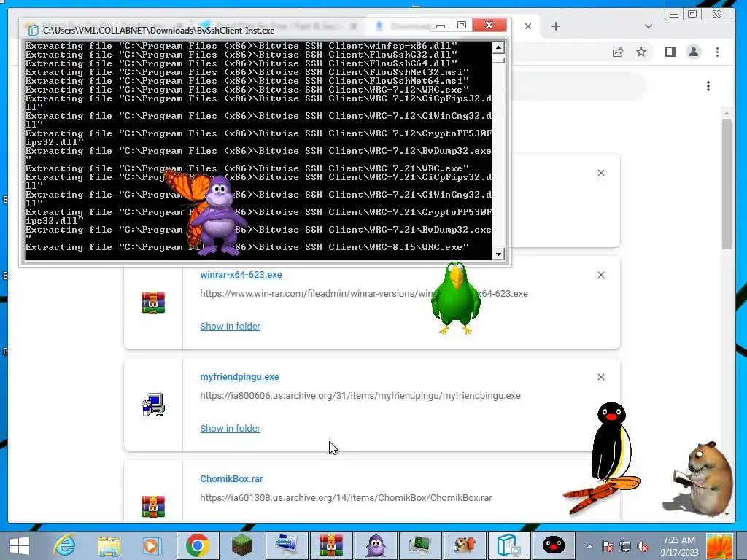Launch Windows Media Player taskbar icon
Viewport: 747px width, 560px height.
click(x=152, y=545)
